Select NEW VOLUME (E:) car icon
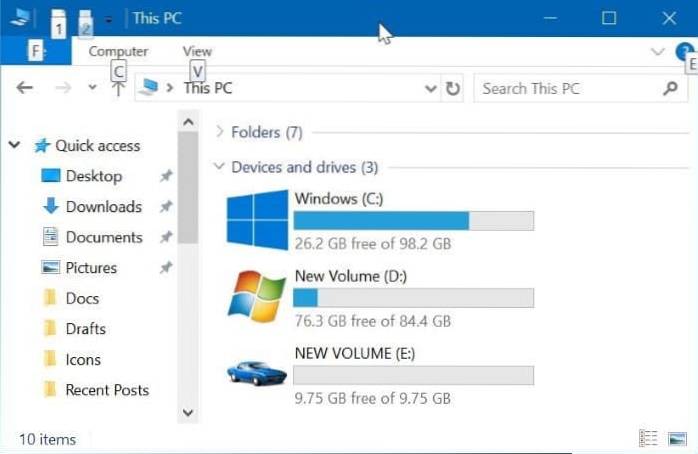This screenshot has height=454, width=698. click(257, 373)
